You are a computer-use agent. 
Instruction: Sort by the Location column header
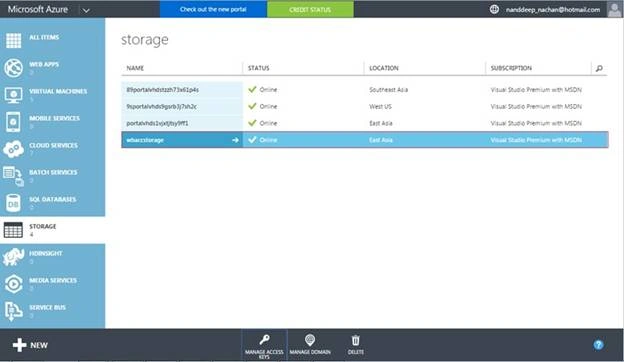[x=384, y=68]
